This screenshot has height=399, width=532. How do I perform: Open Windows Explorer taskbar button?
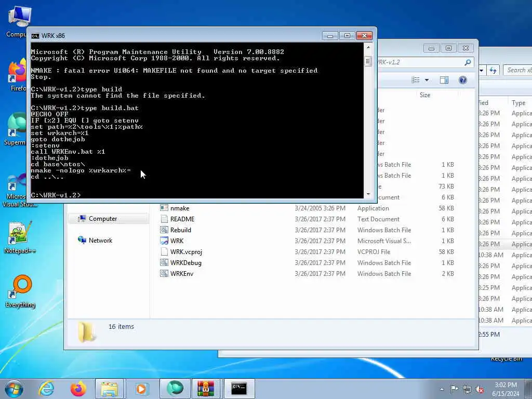pyautogui.click(x=109, y=389)
